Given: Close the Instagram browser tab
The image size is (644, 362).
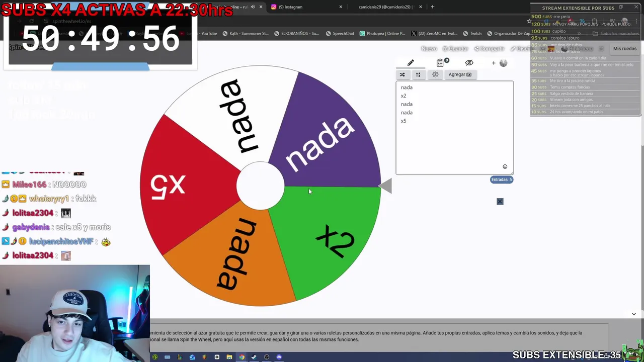Looking at the screenshot, I should (341, 7).
